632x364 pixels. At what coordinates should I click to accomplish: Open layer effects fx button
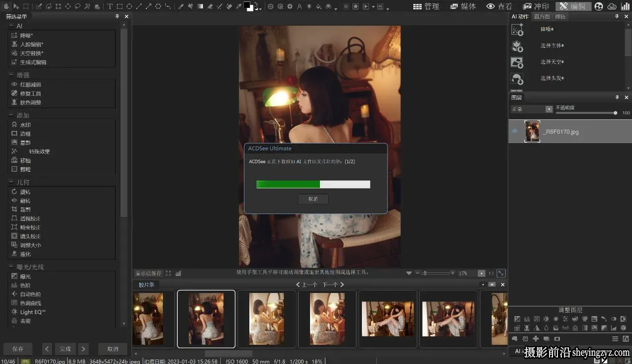[626, 339]
